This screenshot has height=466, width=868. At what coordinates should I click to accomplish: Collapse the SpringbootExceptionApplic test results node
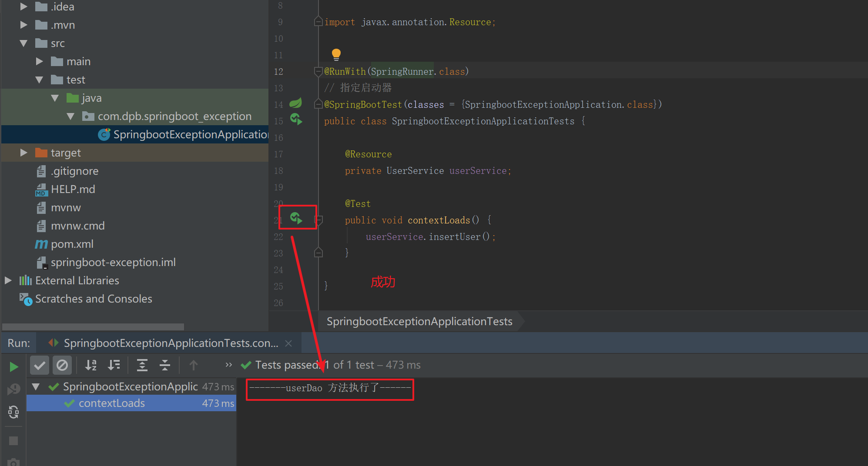[36, 386]
